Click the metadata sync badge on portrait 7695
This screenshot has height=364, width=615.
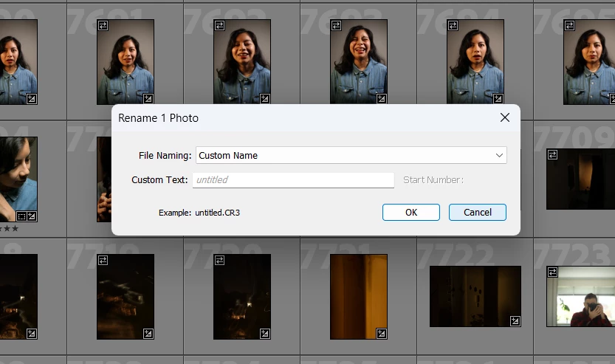pyautogui.click(x=569, y=26)
